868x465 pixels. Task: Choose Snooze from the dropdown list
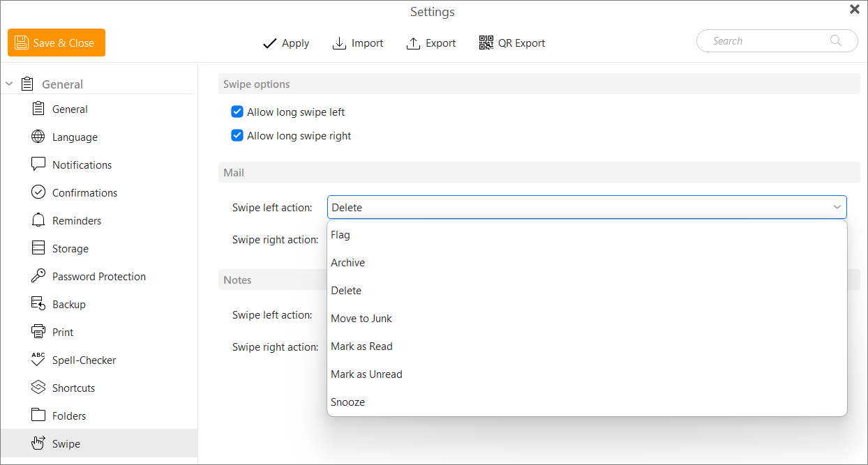tap(587, 402)
